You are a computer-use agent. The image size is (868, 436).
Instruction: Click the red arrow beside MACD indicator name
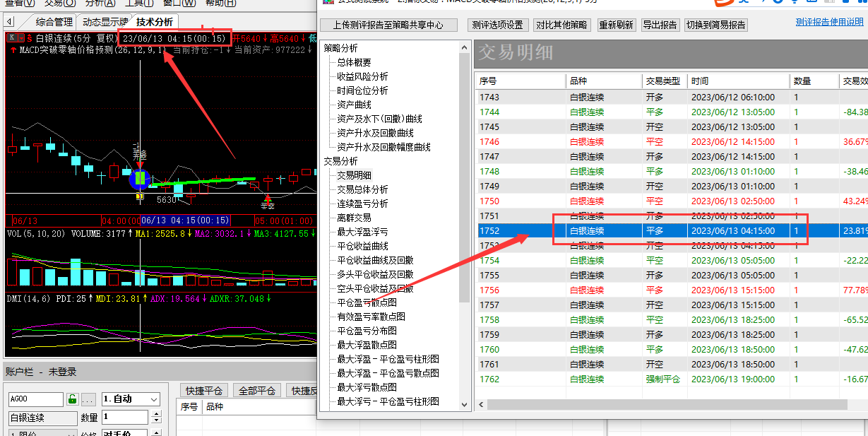(x=13, y=50)
